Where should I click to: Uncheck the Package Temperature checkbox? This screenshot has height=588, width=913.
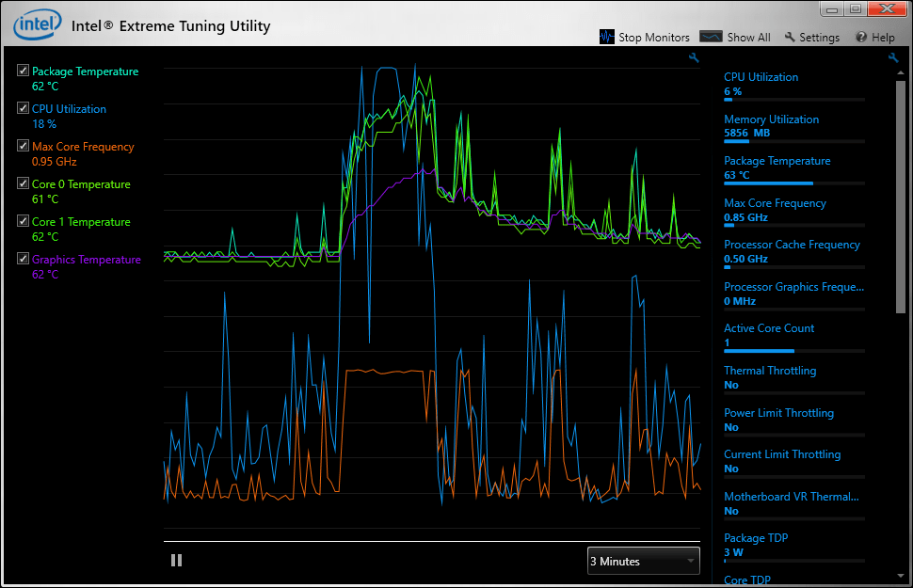[x=24, y=71]
